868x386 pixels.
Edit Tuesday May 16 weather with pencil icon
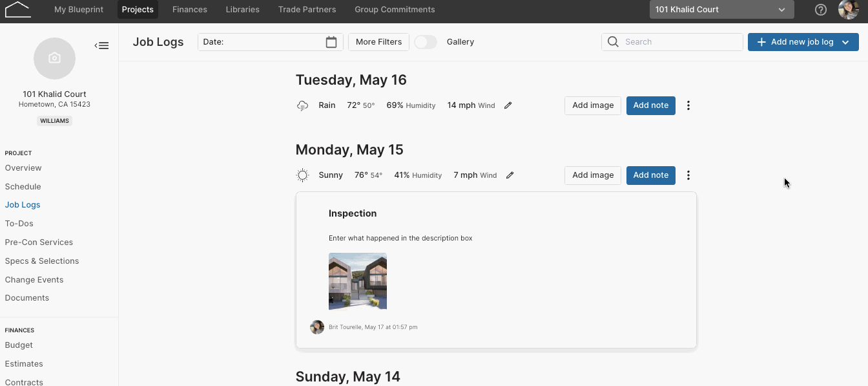(508, 105)
